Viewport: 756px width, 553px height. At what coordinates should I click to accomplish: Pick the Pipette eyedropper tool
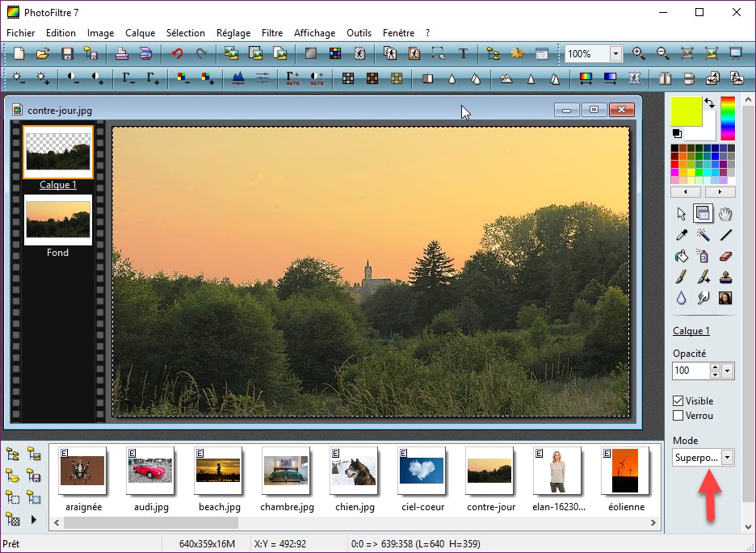tap(681, 235)
